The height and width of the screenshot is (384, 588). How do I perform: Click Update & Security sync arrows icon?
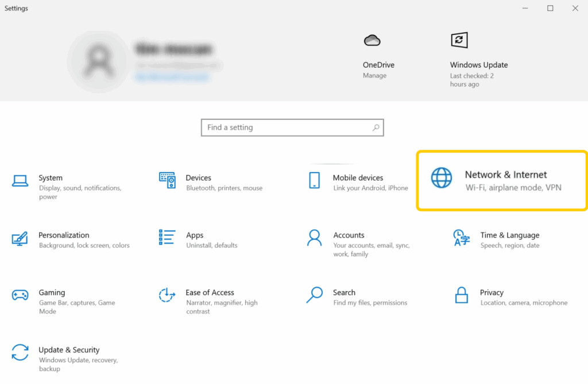point(20,352)
